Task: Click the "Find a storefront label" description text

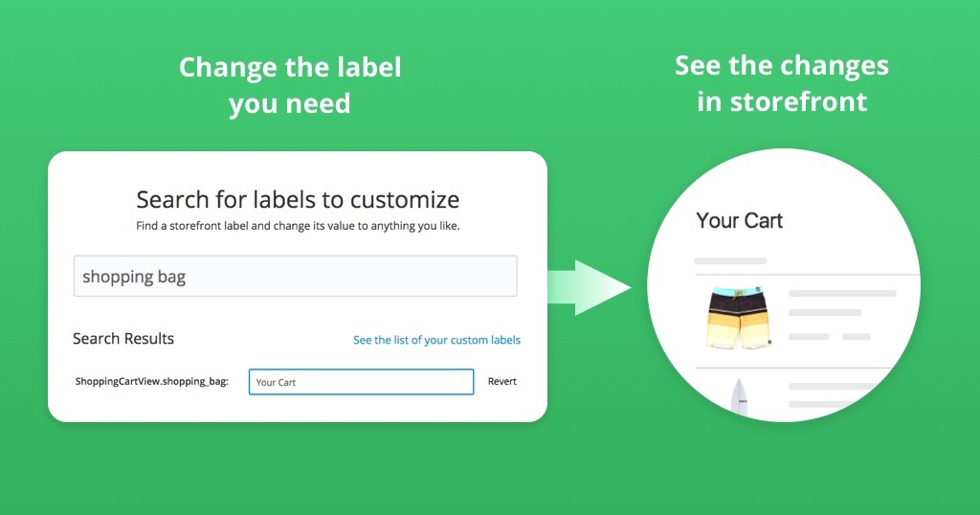Action: pyautogui.click(x=298, y=227)
